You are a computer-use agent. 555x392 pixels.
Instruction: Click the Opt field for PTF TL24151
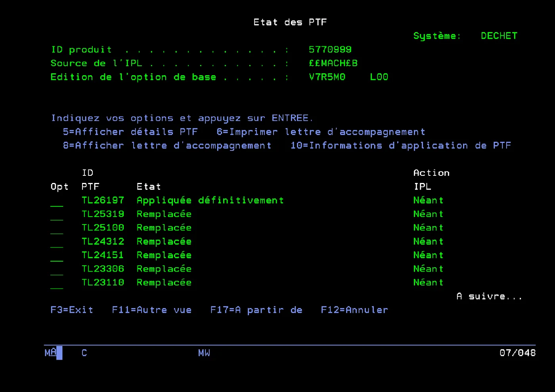(x=57, y=255)
